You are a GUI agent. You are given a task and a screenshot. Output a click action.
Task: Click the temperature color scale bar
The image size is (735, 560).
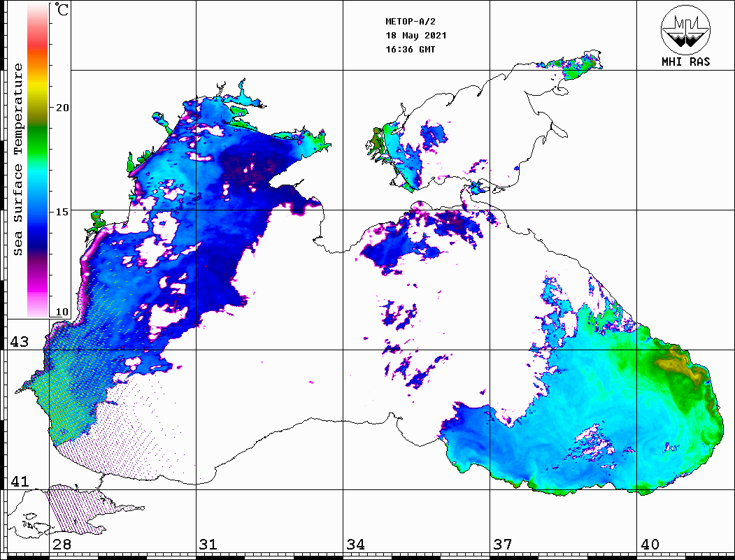point(38,161)
